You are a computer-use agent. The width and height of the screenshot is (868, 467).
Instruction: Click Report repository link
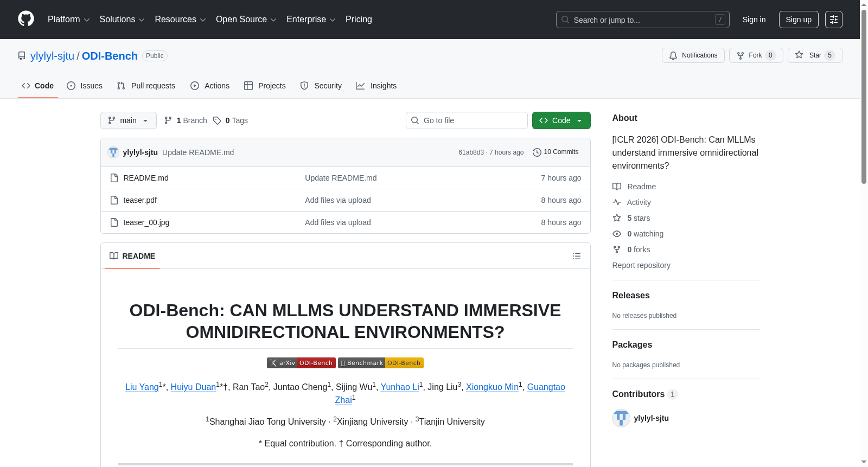click(641, 265)
